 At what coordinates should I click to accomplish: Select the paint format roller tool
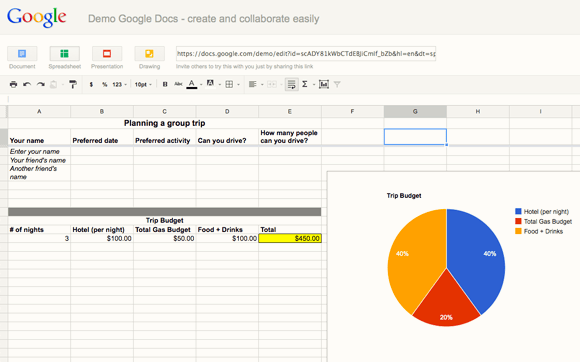pyautogui.click(x=73, y=84)
